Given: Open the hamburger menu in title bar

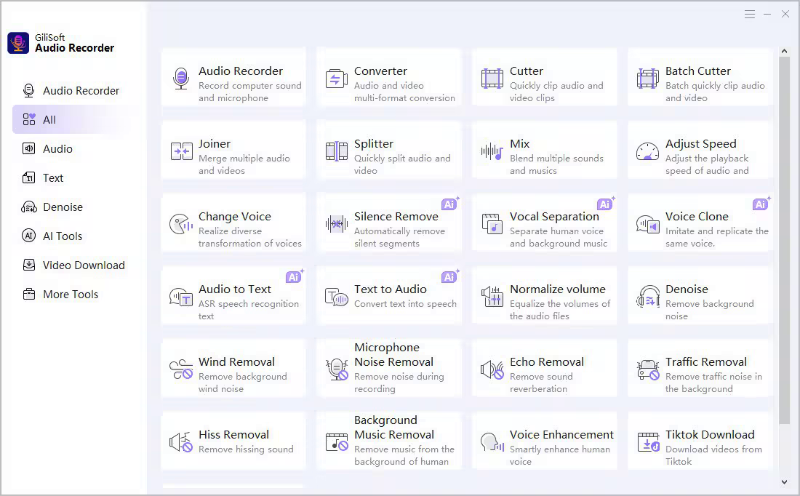Looking at the screenshot, I should point(750,15).
